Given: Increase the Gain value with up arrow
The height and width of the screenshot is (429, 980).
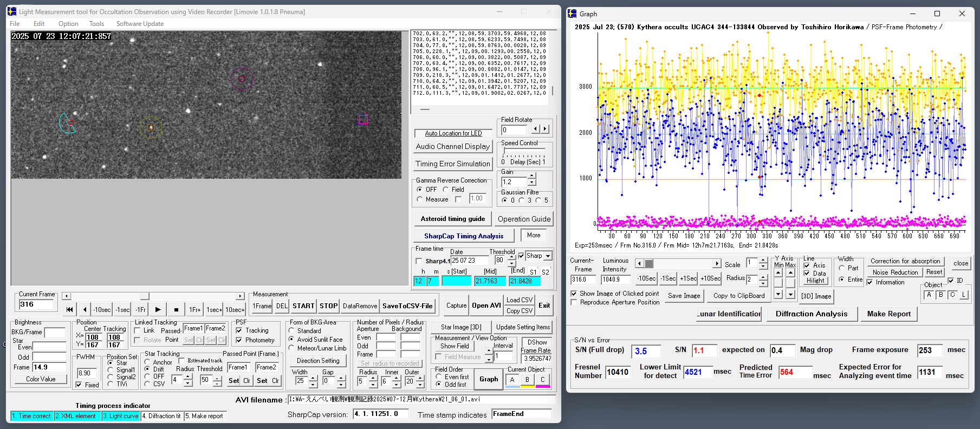Looking at the screenshot, I should click(532, 176).
